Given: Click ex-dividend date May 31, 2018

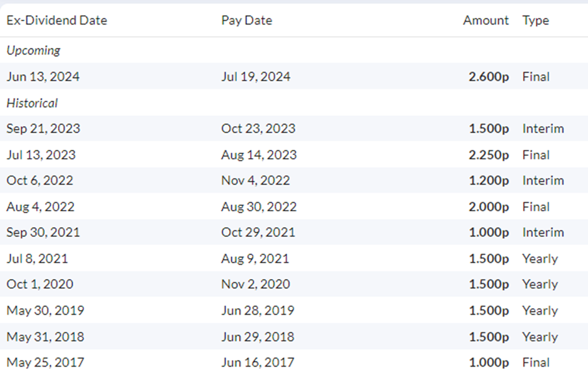Looking at the screenshot, I should coord(46,336).
